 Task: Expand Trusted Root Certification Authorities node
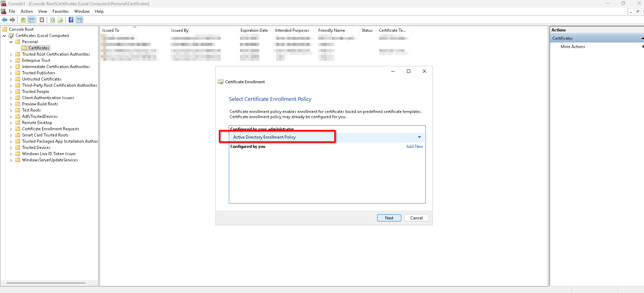[x=11, y=55]
